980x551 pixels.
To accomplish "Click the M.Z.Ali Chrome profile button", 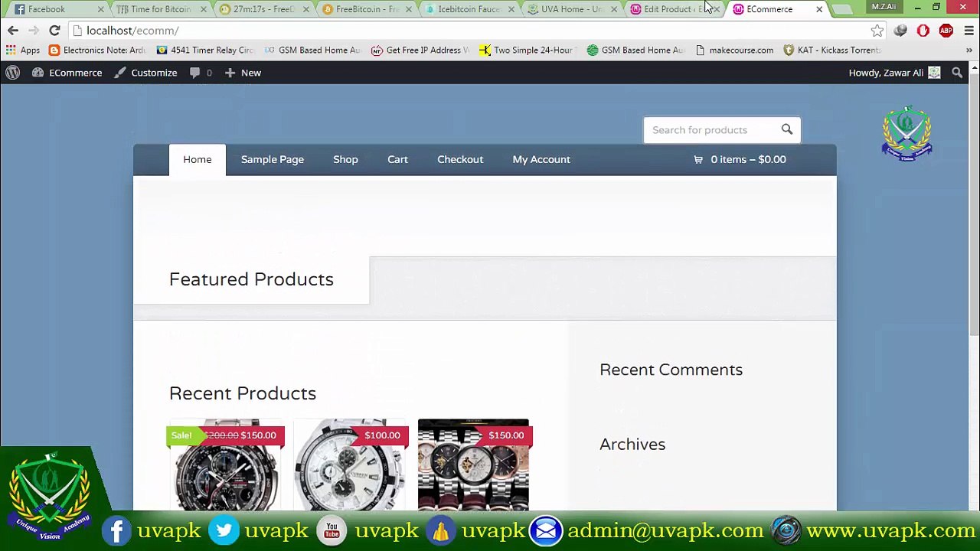I will (x=884, y=7).
